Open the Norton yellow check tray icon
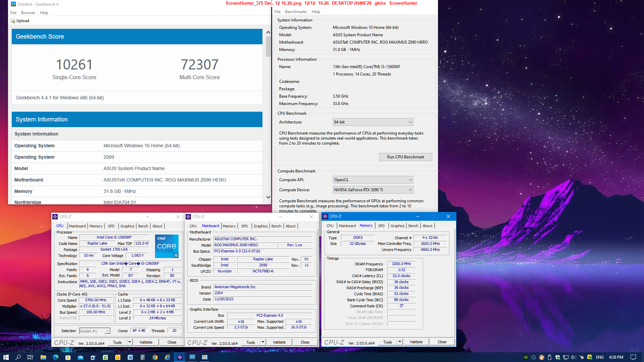644x362 pixels. pos(590,357)
